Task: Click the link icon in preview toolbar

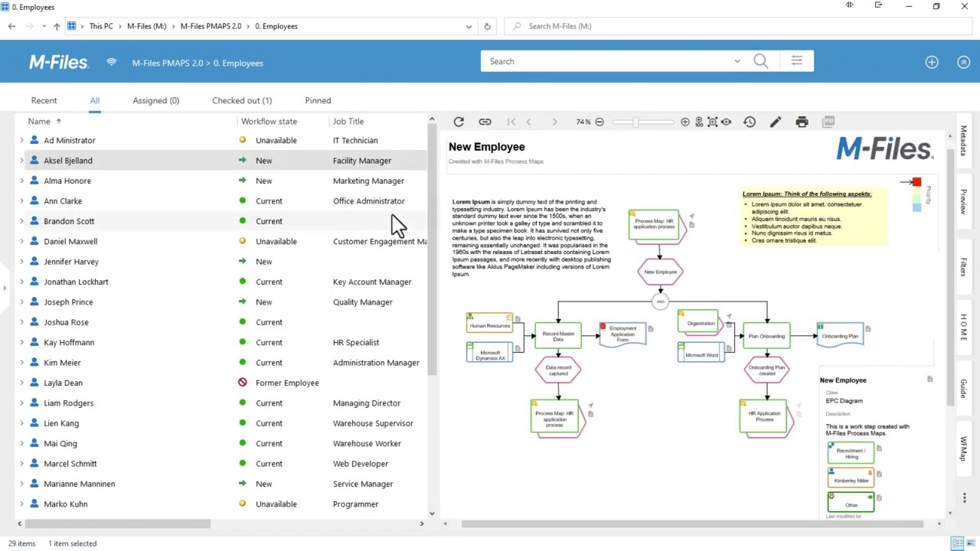Action: [485, 122]
